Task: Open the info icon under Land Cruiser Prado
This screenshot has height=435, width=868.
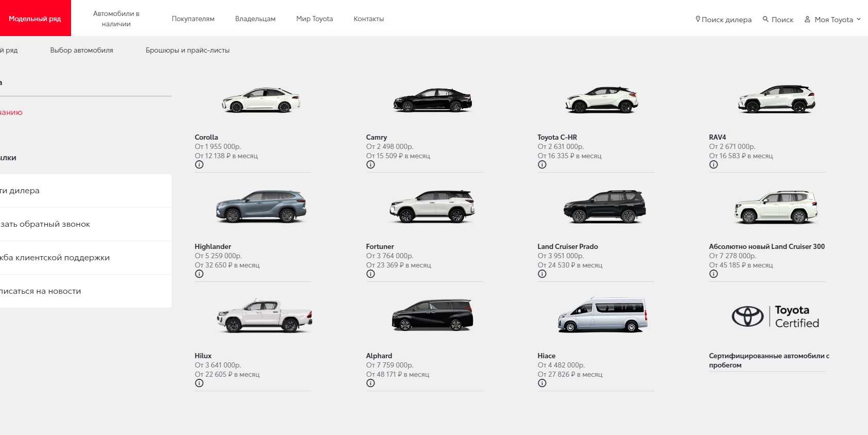Action: (x=542, y=274)
